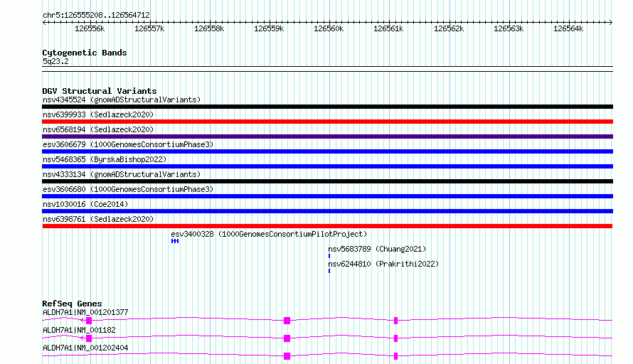Click the Cytogenetic Bands track title
The height and width of the screenshot is (364, 633).
tap(85, 53)
